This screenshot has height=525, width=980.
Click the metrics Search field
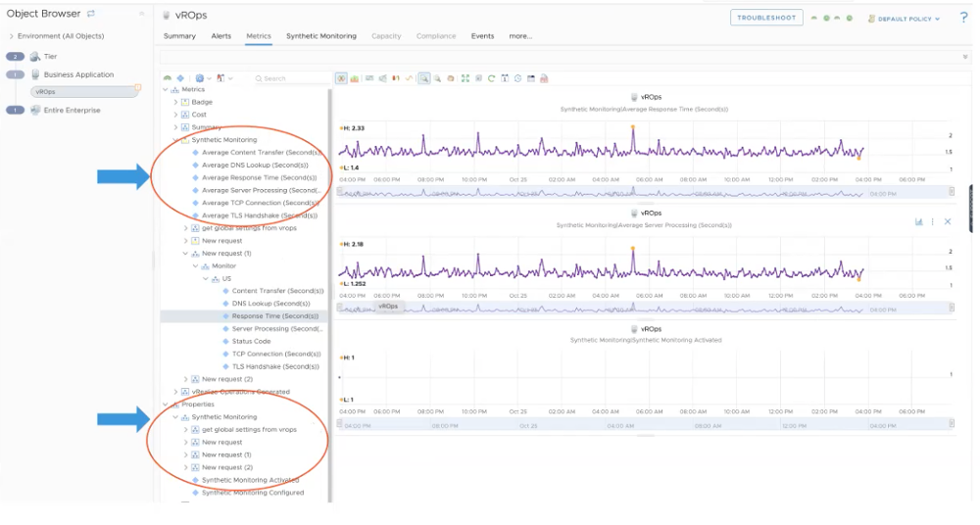(x=291, y=78)
